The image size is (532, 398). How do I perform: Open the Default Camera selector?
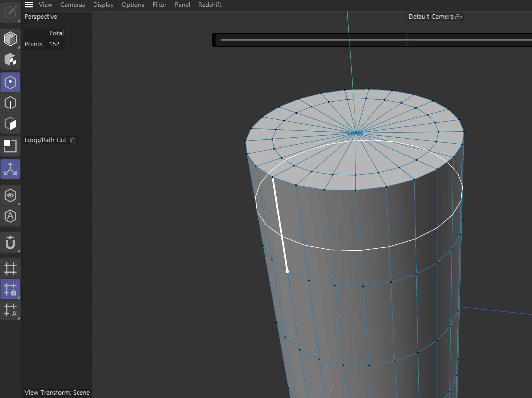435,17
